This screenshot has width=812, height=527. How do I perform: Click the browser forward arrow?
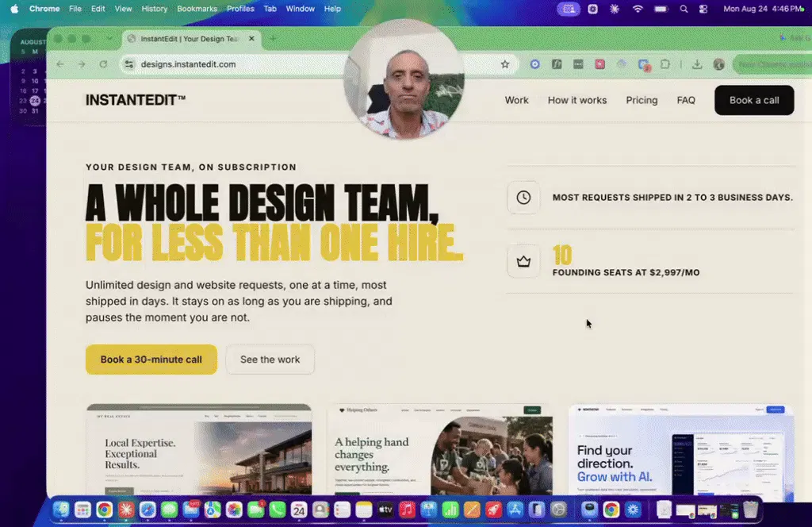pyautogui.click(x=82, y=64)
